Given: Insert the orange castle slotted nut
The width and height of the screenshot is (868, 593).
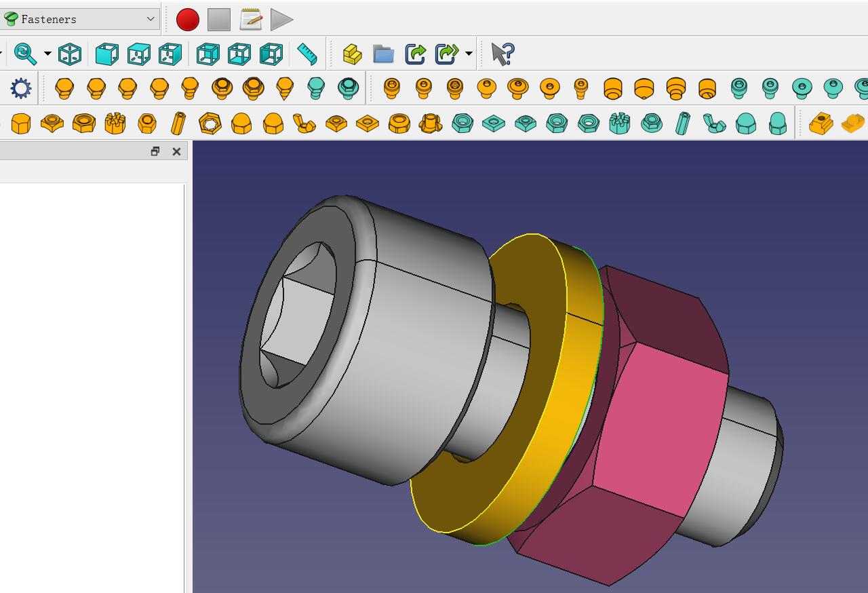Looking at the screenshot, I should [x=115, y=123].
